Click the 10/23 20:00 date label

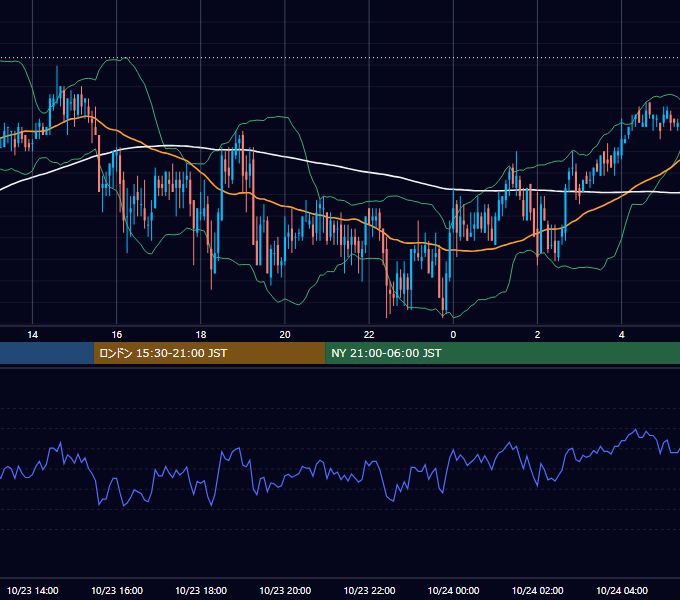[x=285, y=590]
